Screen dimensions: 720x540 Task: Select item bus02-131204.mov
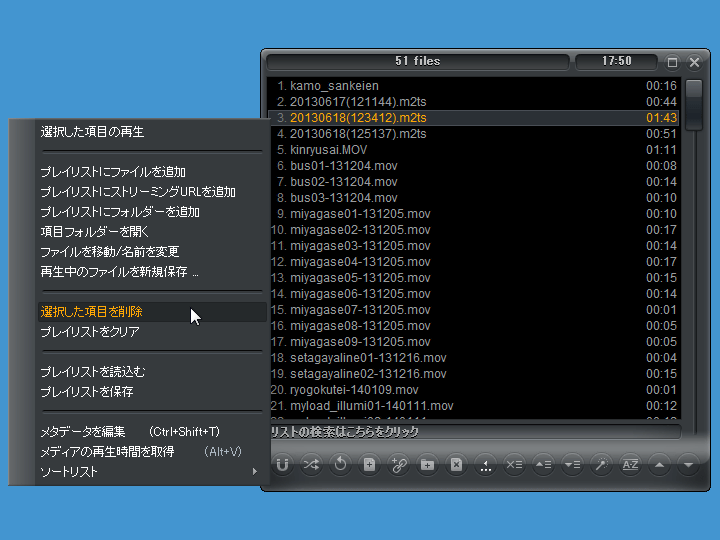474,182
